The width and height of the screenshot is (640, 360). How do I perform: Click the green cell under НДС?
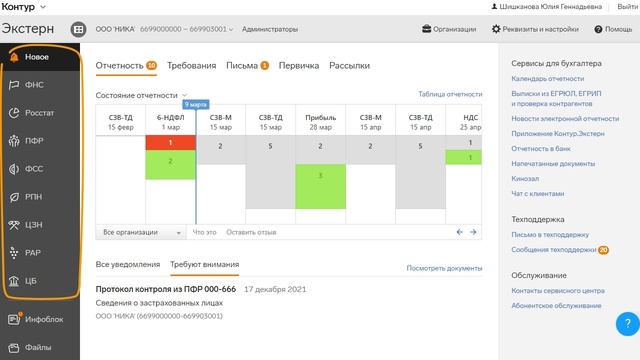point(464,158)
